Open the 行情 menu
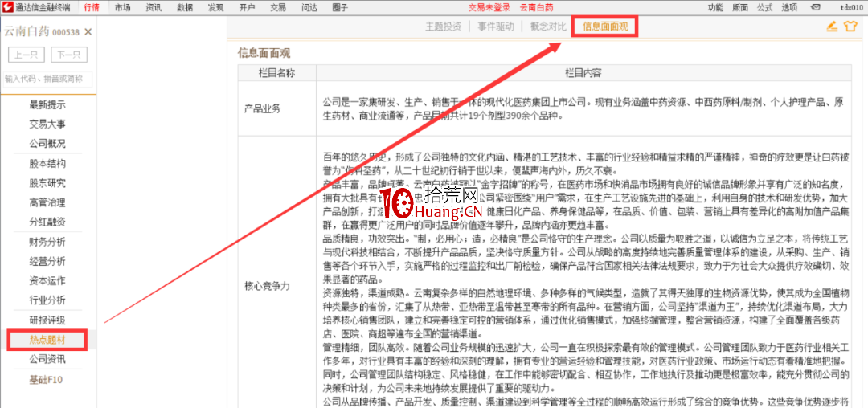The height and width of the screenshot is (408, 868). 92,8
